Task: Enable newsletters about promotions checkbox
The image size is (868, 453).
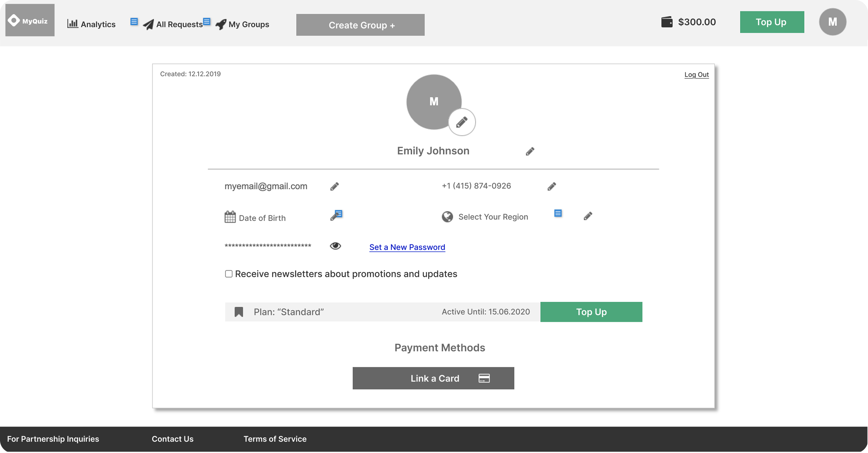Action: coord(229,274)
